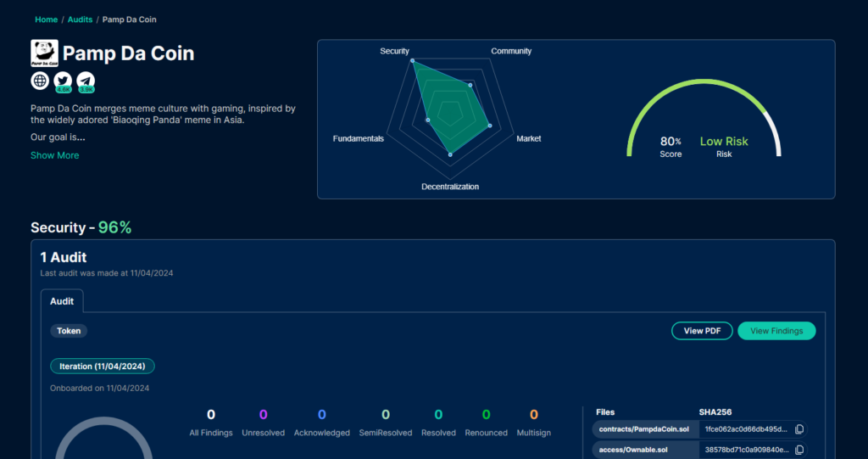Open the View PDF button
Image resolution: width=868 pixels, height=459 pixels.
[x=702, y=331]
